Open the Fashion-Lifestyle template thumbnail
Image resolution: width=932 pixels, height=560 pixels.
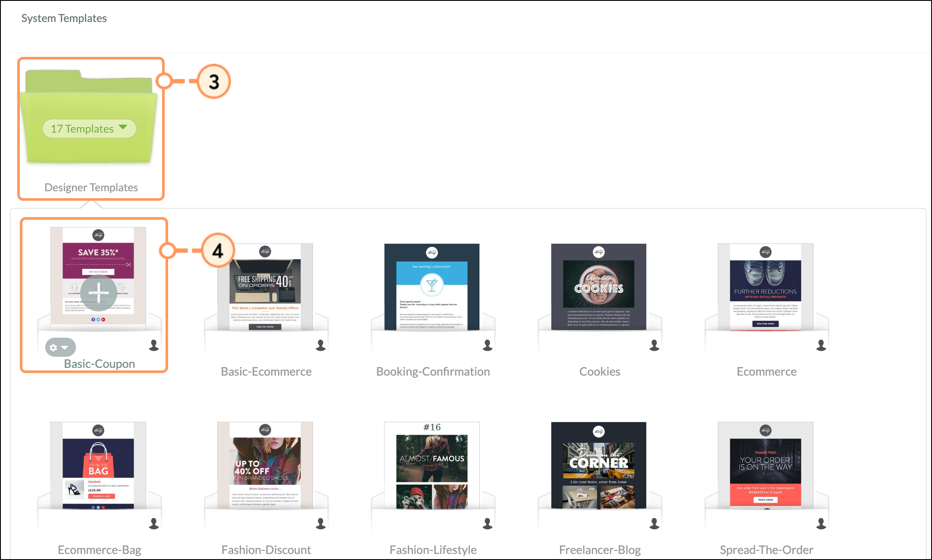[432, 465]
